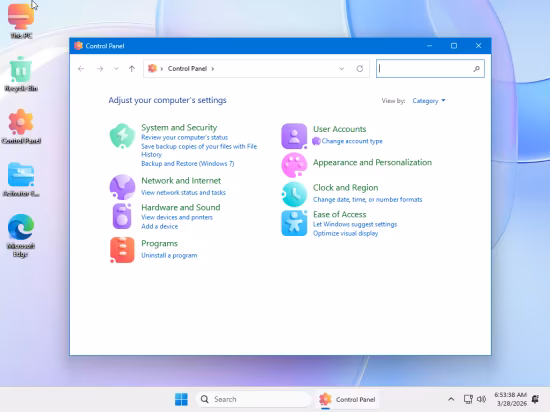
Task: Click Review your computer's status
Action: point(184,137)
